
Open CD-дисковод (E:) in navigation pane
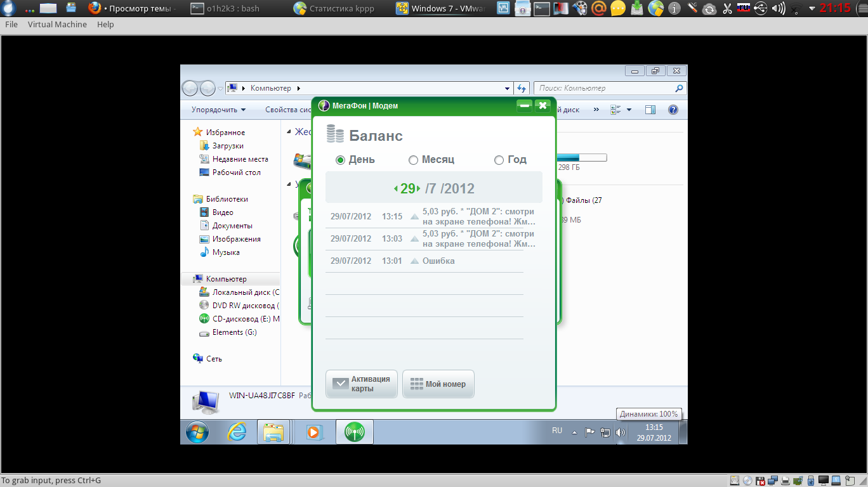pyautogui.click(x=239, y=319)
